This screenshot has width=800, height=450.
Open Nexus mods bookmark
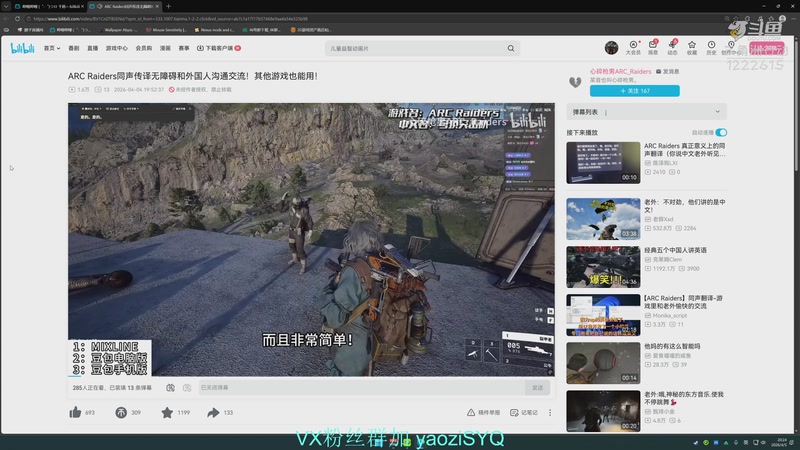tap(214, 30)
